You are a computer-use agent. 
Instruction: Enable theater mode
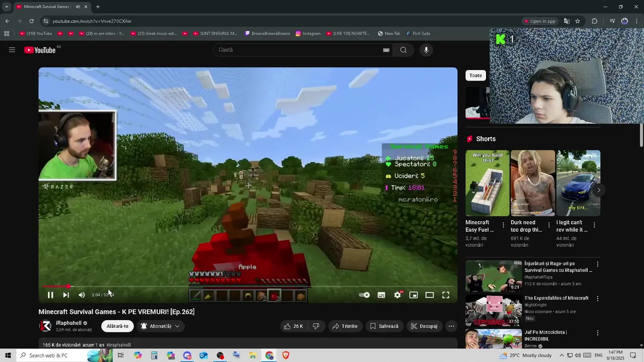(x=430, y=295)
